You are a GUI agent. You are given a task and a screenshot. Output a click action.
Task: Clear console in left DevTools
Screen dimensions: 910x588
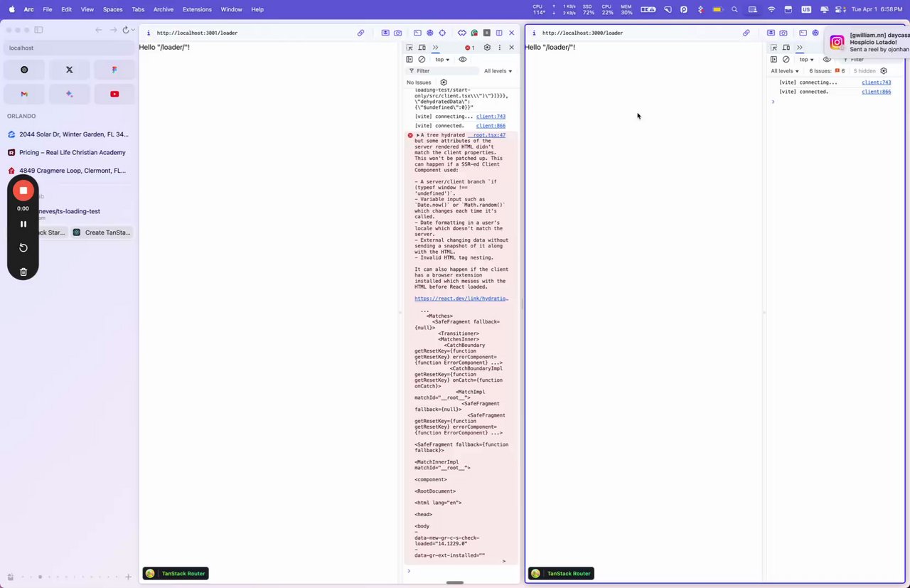[x=422, y=60]
